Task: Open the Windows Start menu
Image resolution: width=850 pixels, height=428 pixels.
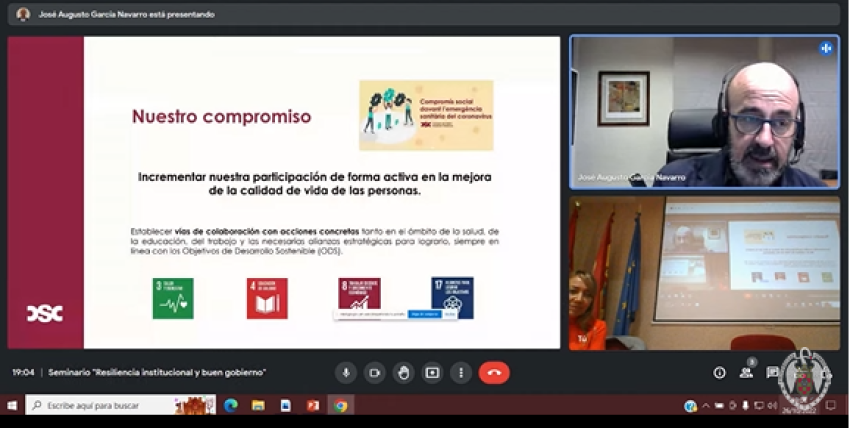Action: (x=12, y=406)
